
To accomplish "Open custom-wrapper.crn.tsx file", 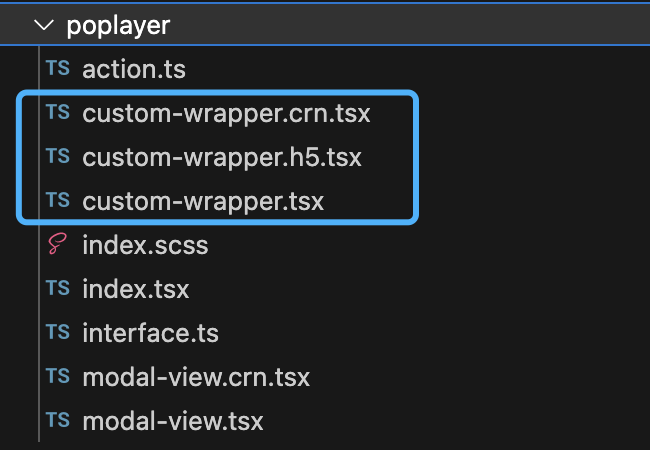I will point(226,114).
